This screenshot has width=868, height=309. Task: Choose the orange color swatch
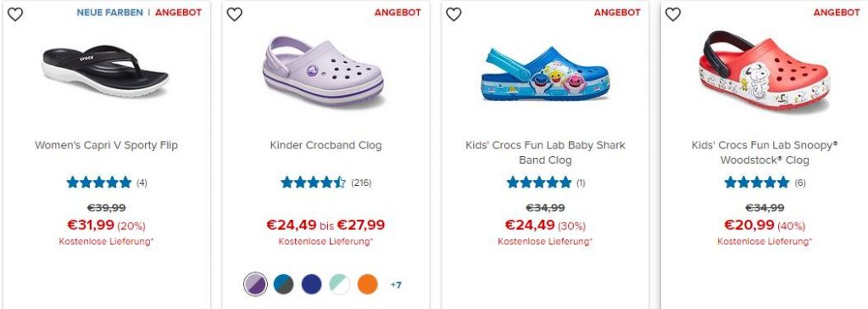pyautogui.click(x=368, y=284)
